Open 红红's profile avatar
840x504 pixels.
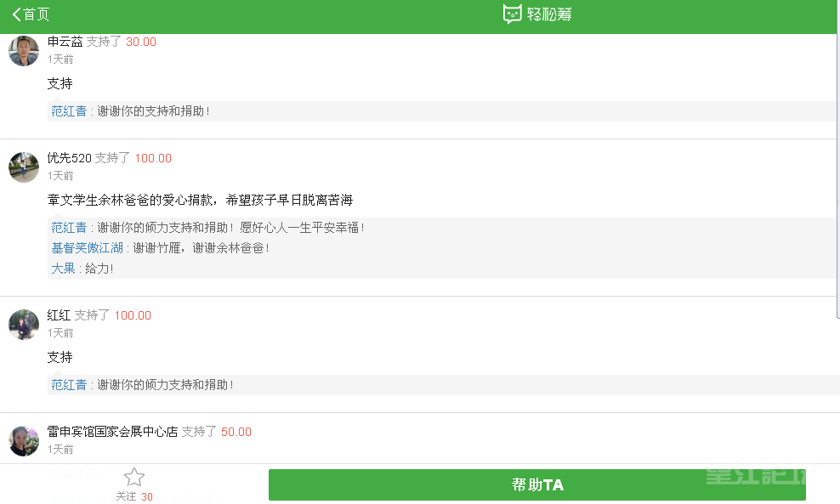[24, 324]
